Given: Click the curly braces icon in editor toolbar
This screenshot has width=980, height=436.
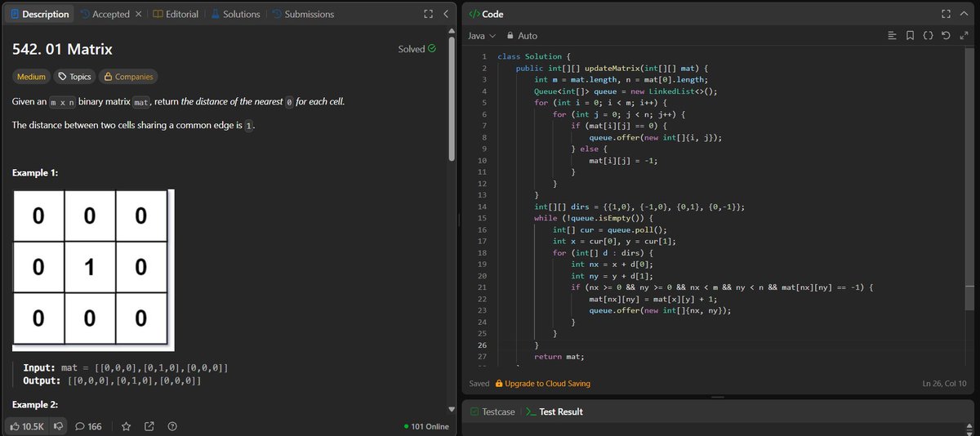Looking at the screenshot, I should 928,36.
